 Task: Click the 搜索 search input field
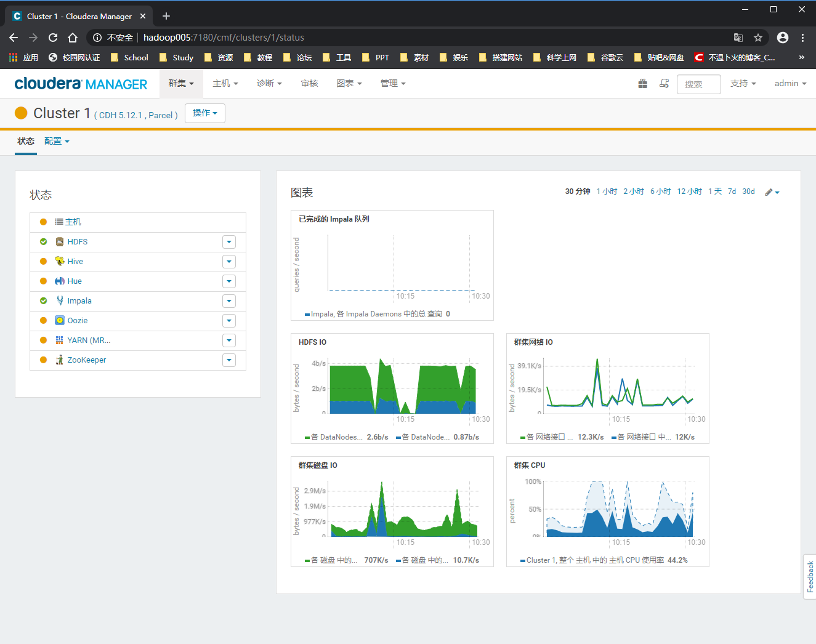698,84
